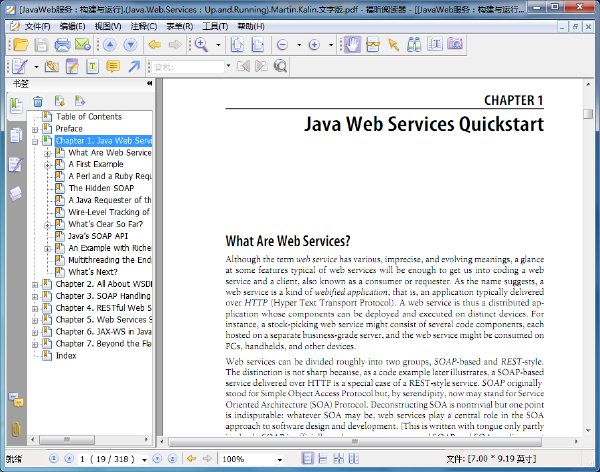Go to last page in status bar
The height and width of the screenshot is (472, 600).
pyautogui.click(x=172, y=458)
